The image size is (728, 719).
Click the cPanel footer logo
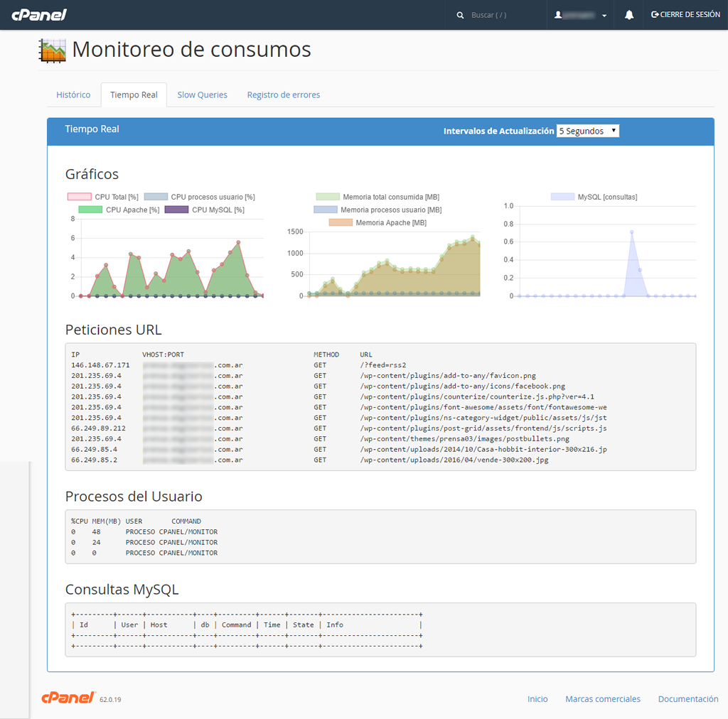[x=68, y=698]
